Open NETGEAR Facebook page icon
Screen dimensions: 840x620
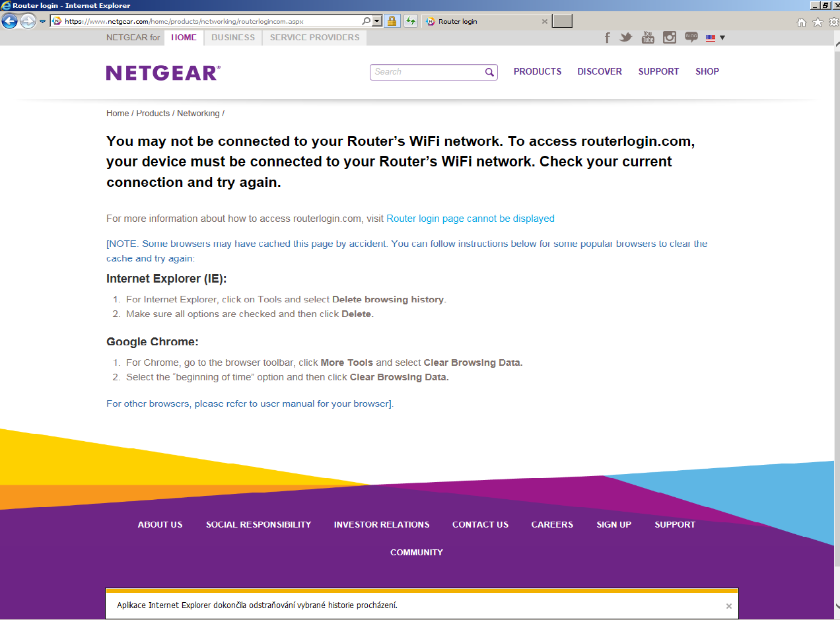pos(608,38)
